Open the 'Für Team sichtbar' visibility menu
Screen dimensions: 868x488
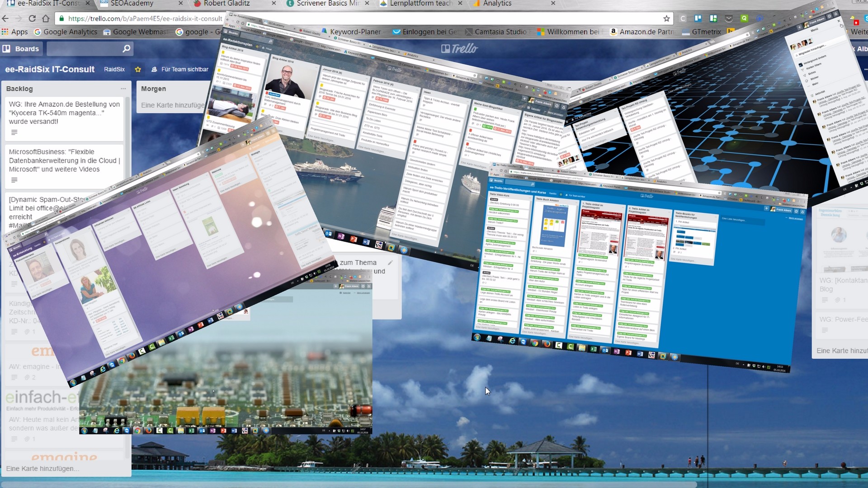click(180, 70)
